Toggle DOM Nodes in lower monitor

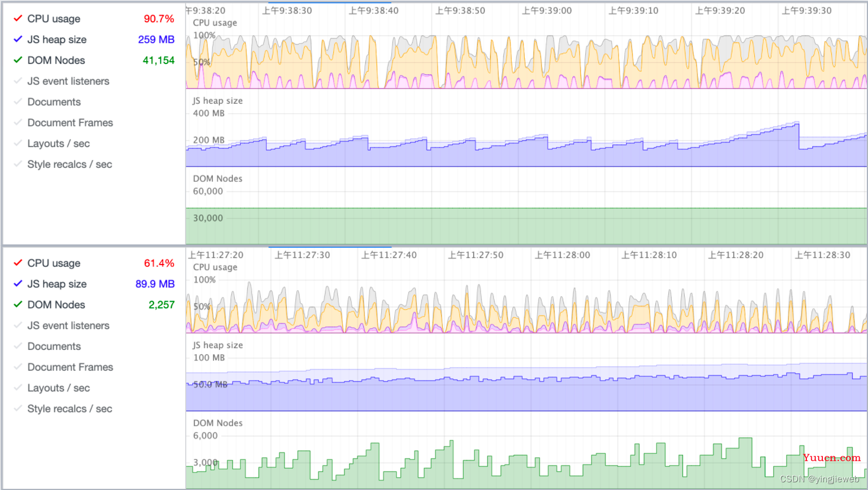(x=18, y=304)
